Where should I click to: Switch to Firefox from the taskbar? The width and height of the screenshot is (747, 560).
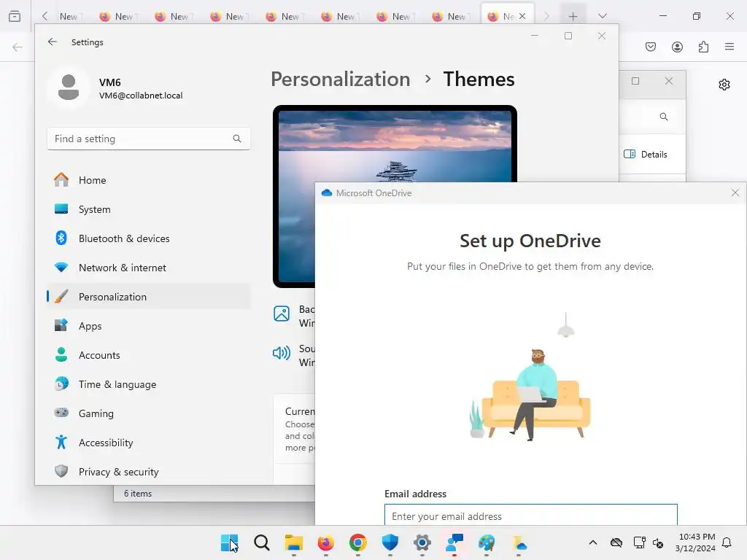tap(326, 542)
